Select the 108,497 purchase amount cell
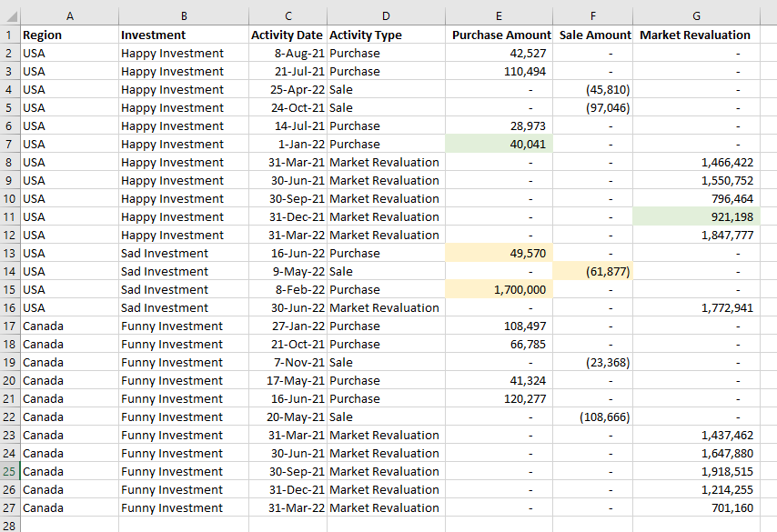The image size is (777, 532). (499, 326)
